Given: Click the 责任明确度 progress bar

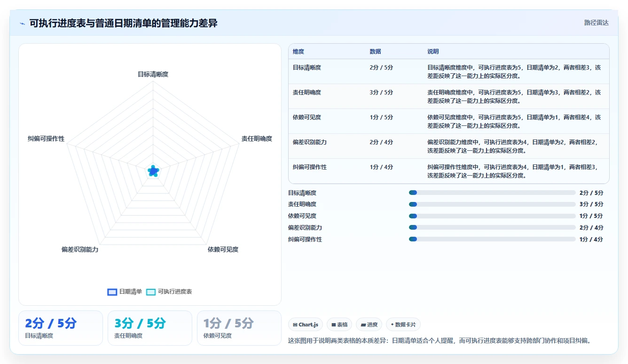Looking at the screenshot, I should tap(492, 204).
